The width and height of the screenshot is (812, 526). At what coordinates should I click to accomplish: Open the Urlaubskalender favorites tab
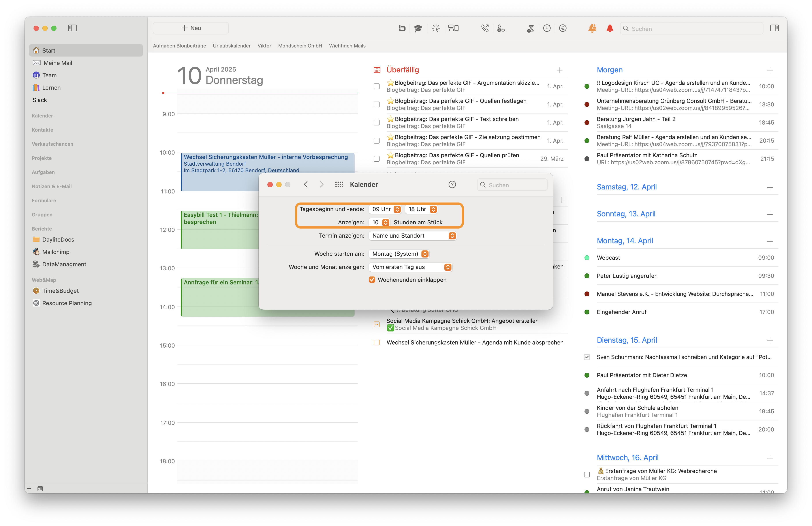(232, 46)
